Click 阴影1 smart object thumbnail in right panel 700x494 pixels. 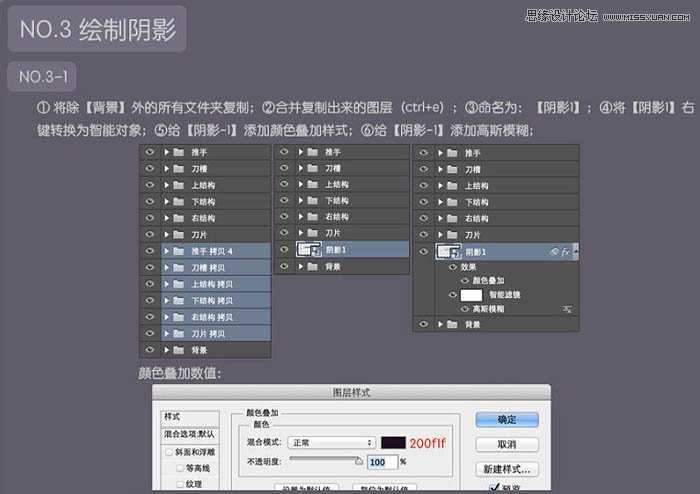coord(449,252)
